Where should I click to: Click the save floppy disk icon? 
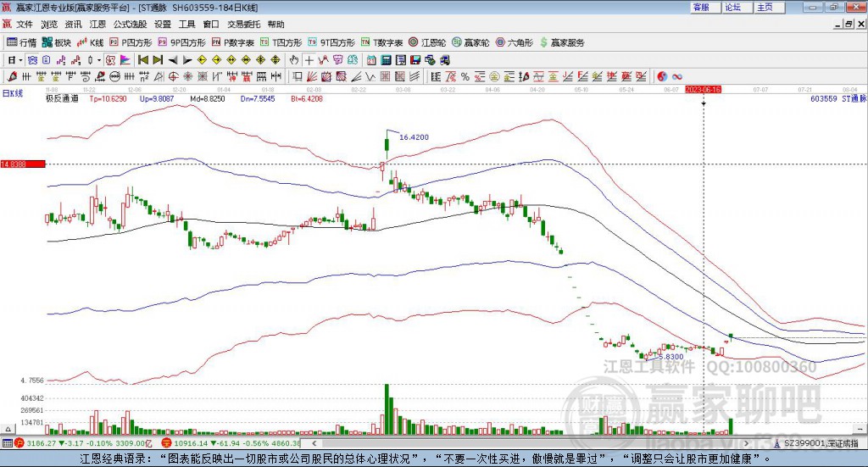pos(415,60)
